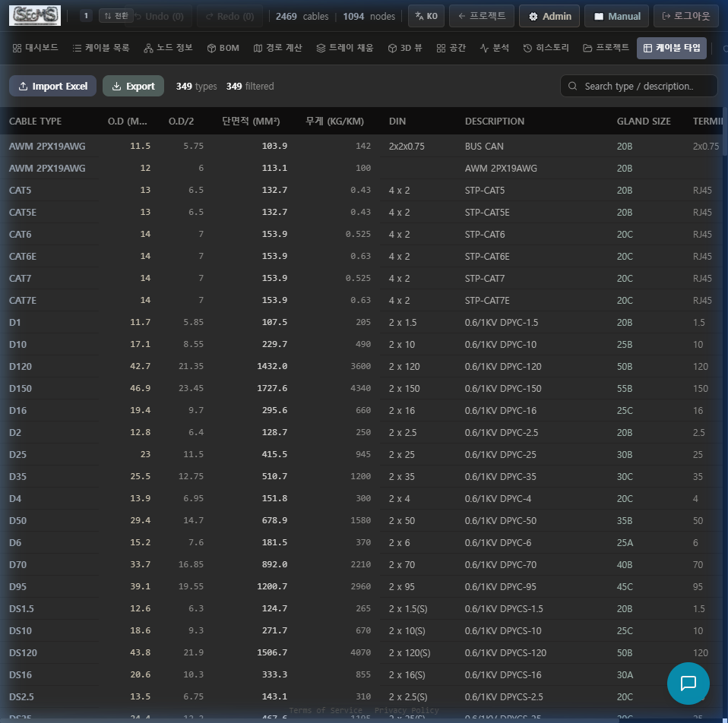Sort by DESCRIPTION column header
Screen dimensions: 728x723
tap(495, 121)
